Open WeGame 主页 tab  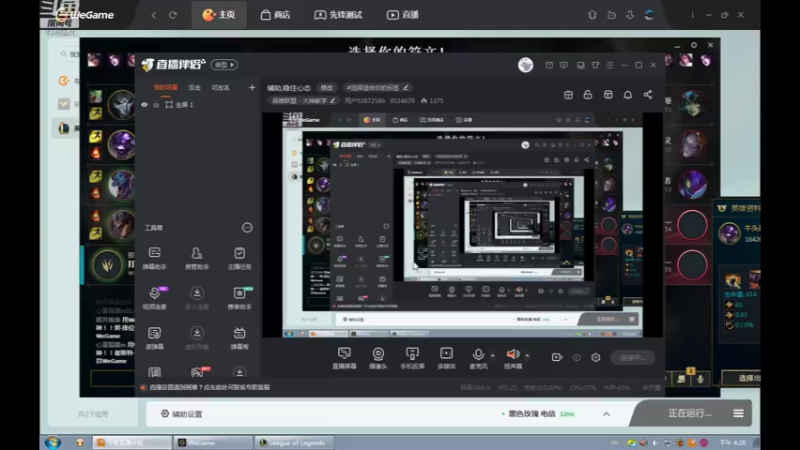pyautogui.click(x=219, y=15)
